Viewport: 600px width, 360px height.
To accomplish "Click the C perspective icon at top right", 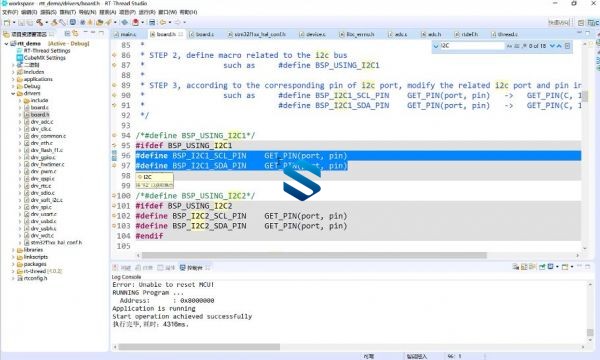I will [x=594, y=23].
